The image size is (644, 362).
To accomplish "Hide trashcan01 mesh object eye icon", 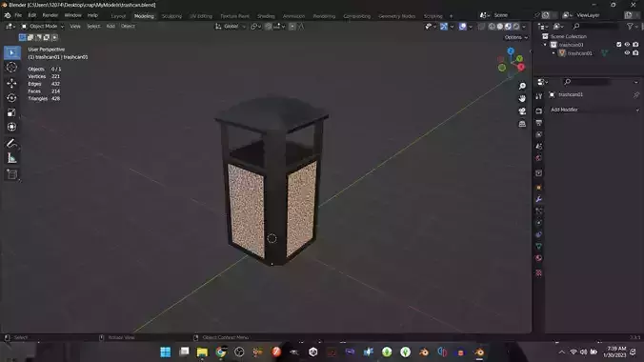I will [x=627, y=53].
